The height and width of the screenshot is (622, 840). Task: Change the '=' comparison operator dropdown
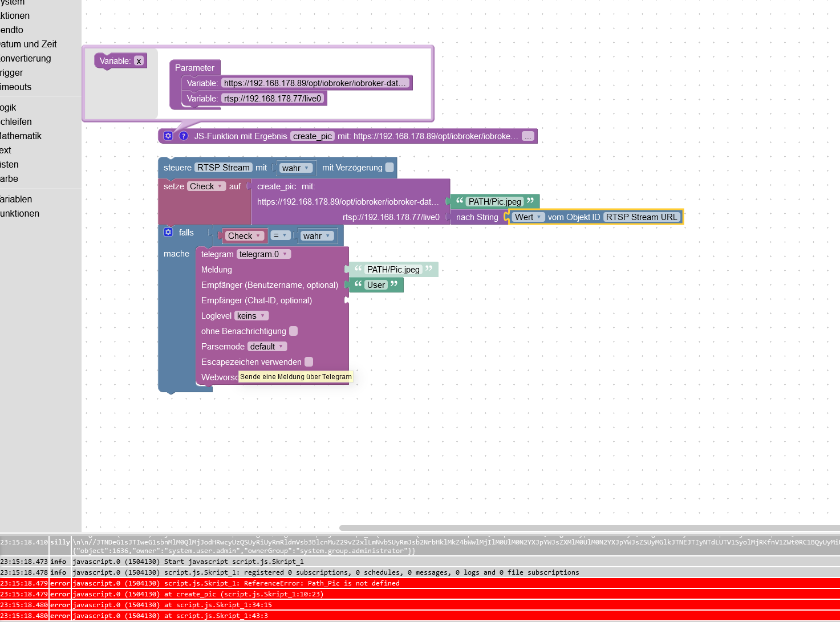point(281,235)
